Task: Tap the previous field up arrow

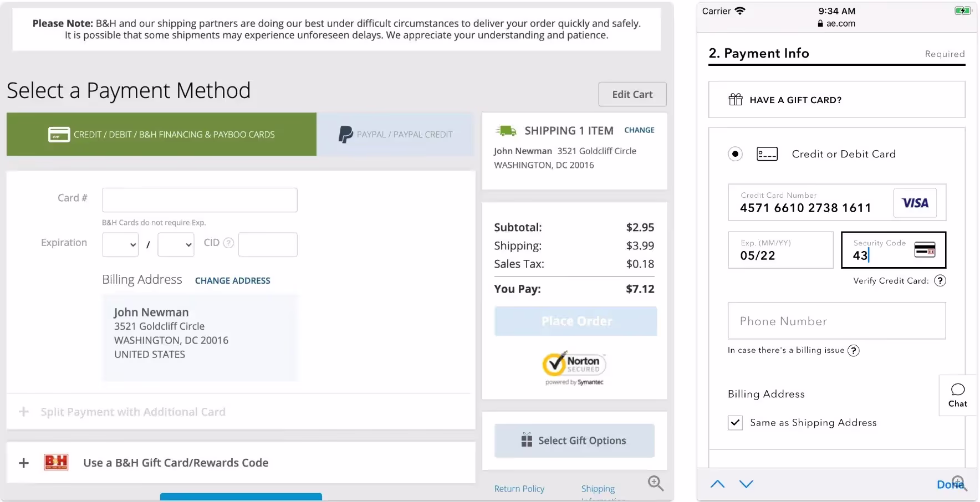Action: [717, 484]
